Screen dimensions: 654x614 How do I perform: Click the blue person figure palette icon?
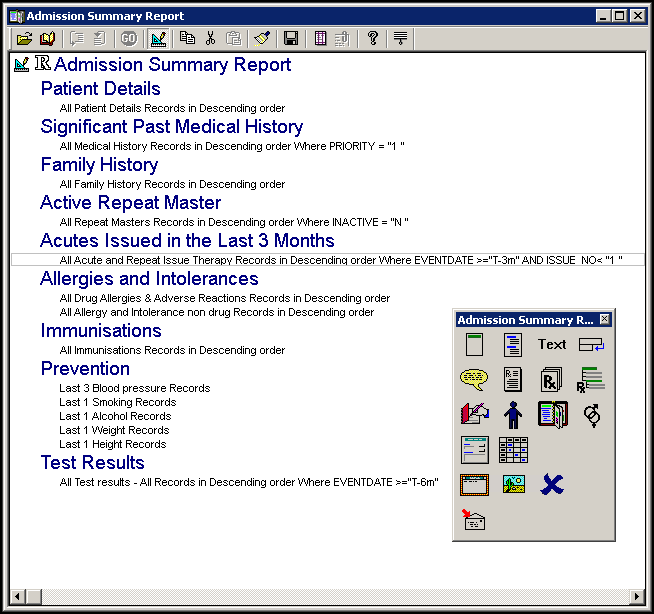click(x=513, y=414)
